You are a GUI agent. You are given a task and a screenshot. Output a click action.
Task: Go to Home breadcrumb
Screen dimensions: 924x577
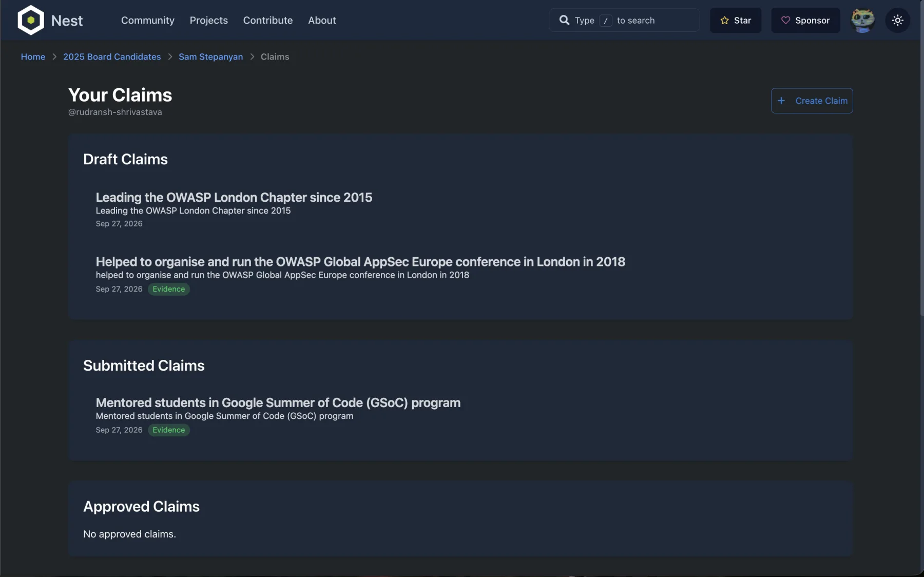point(33,56)
